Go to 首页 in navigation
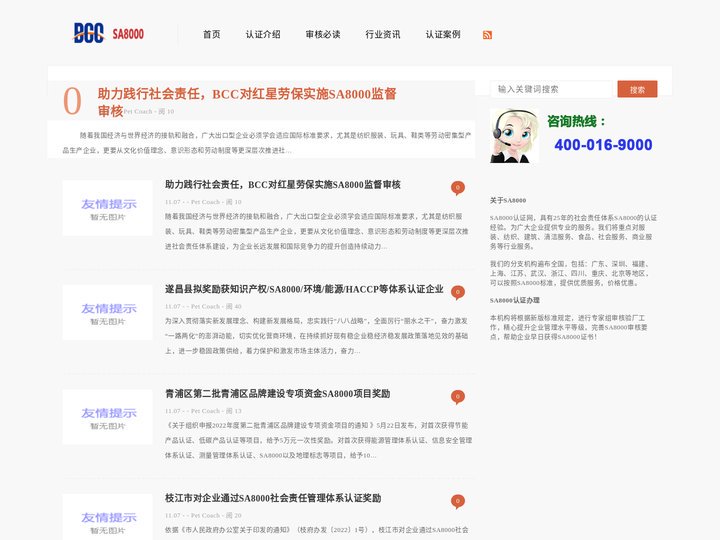This screenshot has height=540, width=720. [212, 34]
